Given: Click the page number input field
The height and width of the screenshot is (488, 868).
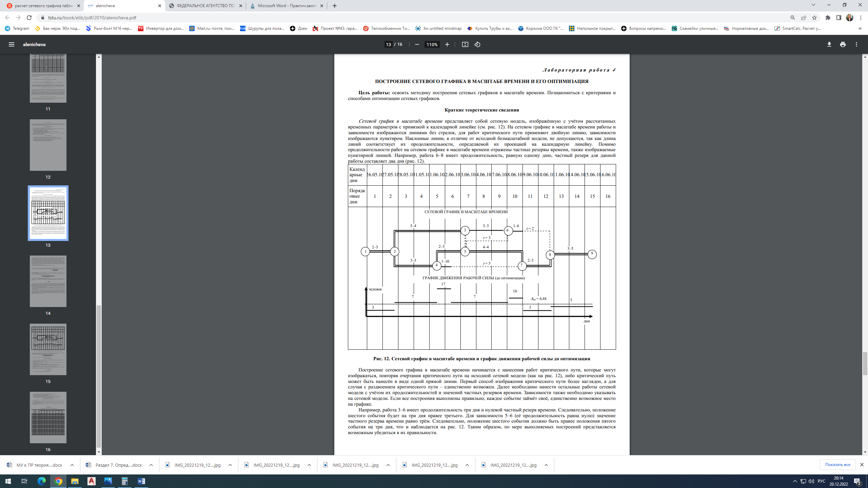Looking at the screenshot, I should [389, 44].
